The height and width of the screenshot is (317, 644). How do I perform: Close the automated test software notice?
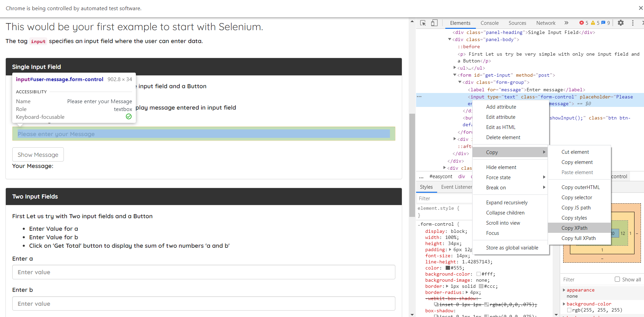pos(641,8)
